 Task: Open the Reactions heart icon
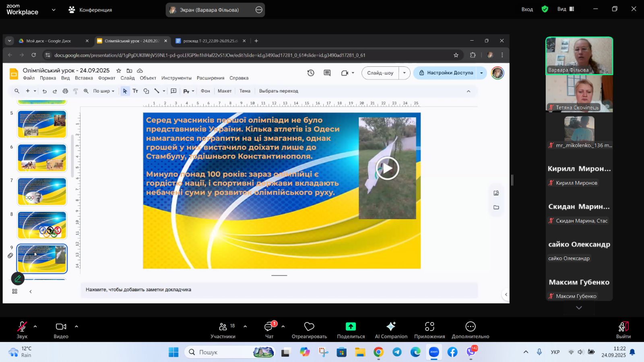pyautogui.click(x=309, y=327)
